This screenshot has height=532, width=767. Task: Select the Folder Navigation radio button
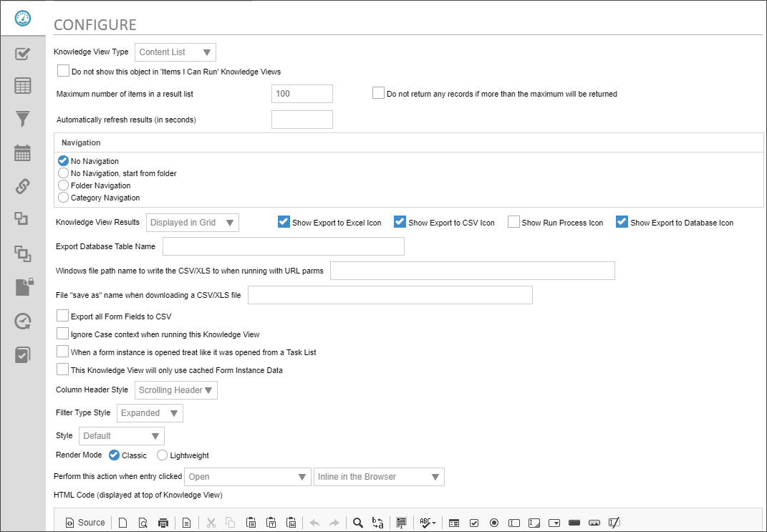pos(63,185)
